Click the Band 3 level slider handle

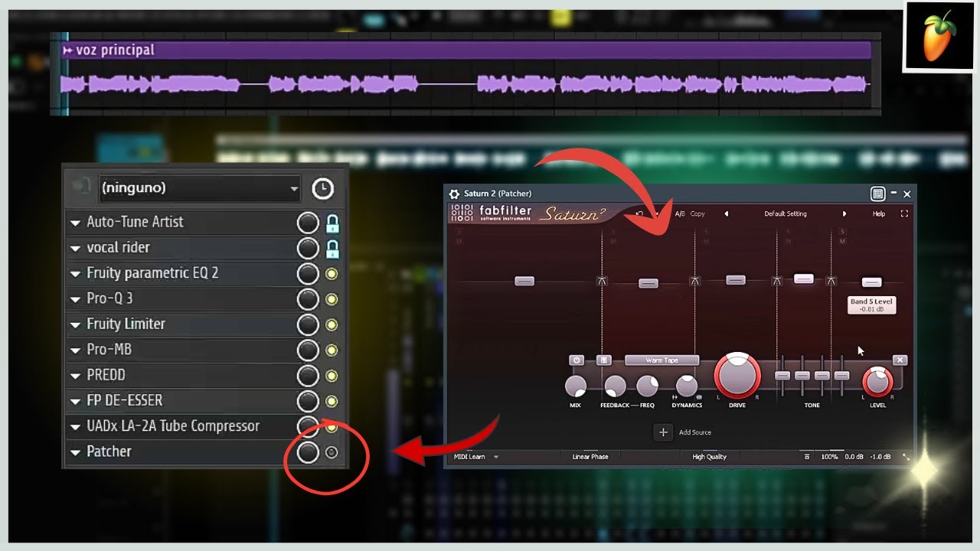736,280
